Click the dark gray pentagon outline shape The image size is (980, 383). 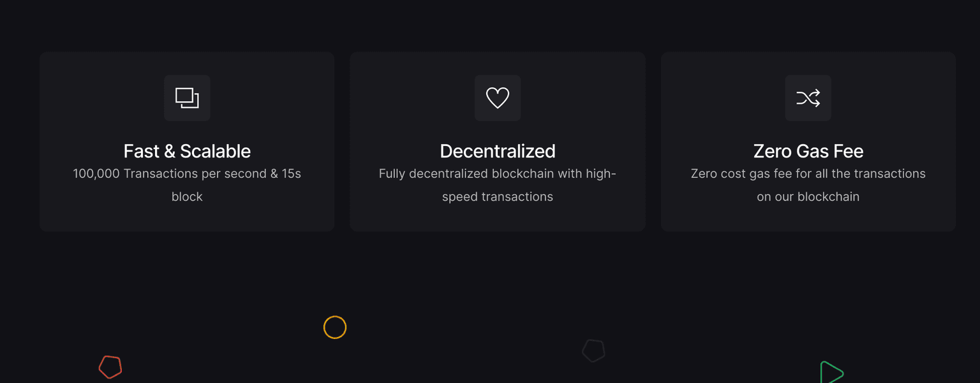[x=593, y=350]
